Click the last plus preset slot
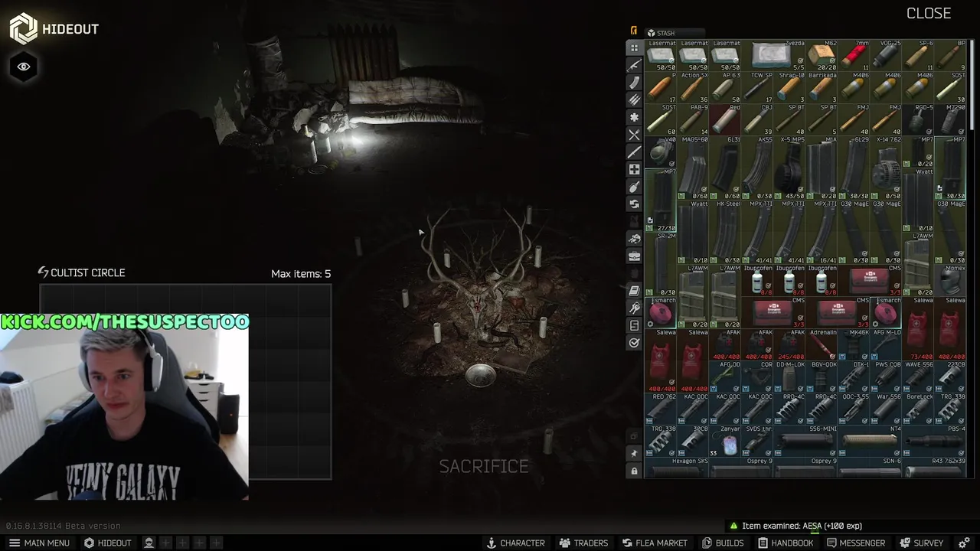Viewport: 980px width, 551px height. point(217,543)
